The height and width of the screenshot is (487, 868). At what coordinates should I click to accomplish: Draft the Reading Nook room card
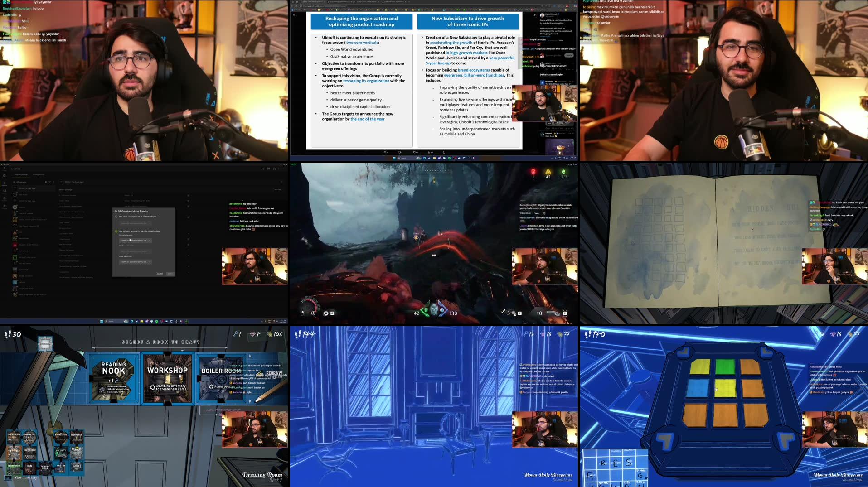(x=113, y=379)
